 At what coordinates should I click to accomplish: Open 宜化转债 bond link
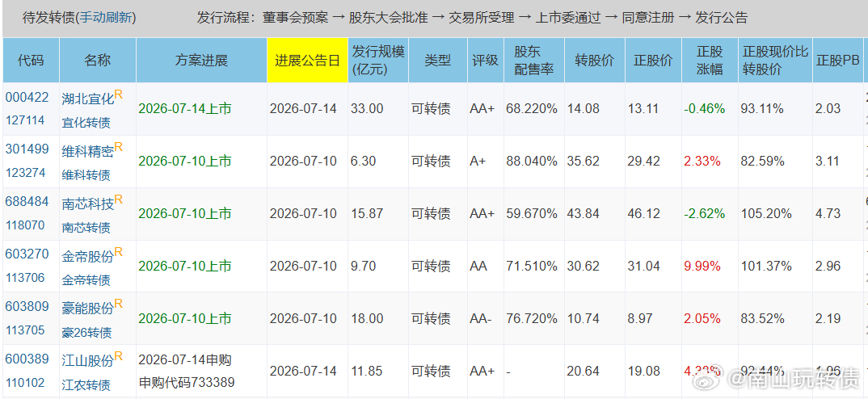tap(86, 123)
